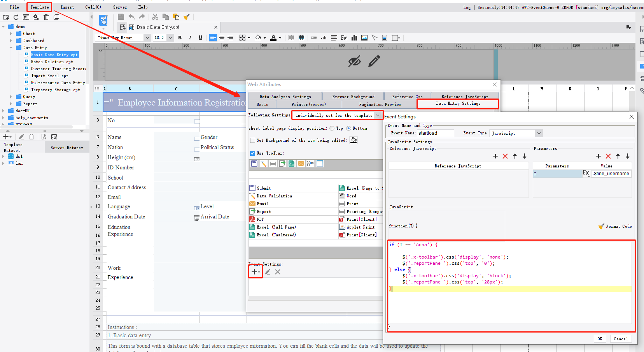This screenshot has height=352, width=644.
Task: Choose the PDF export icon
Action: (x=253, y=219)
